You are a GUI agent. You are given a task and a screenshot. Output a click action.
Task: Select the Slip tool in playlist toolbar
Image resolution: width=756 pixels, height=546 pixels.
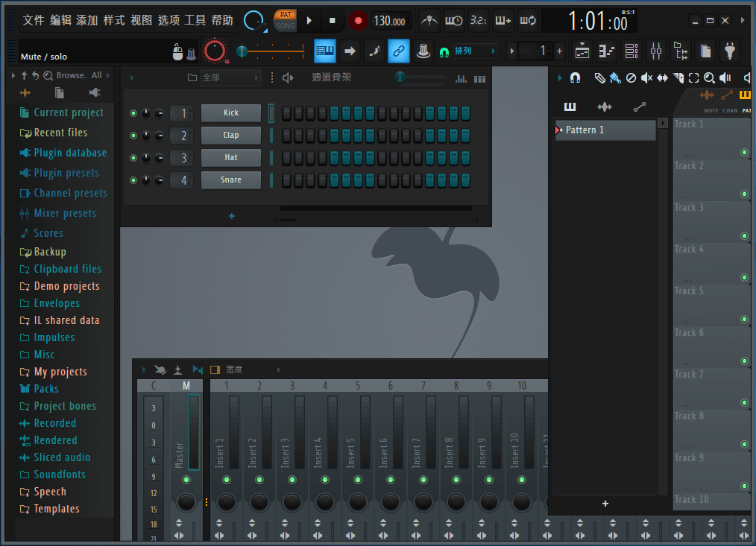(x=663, y=77)
